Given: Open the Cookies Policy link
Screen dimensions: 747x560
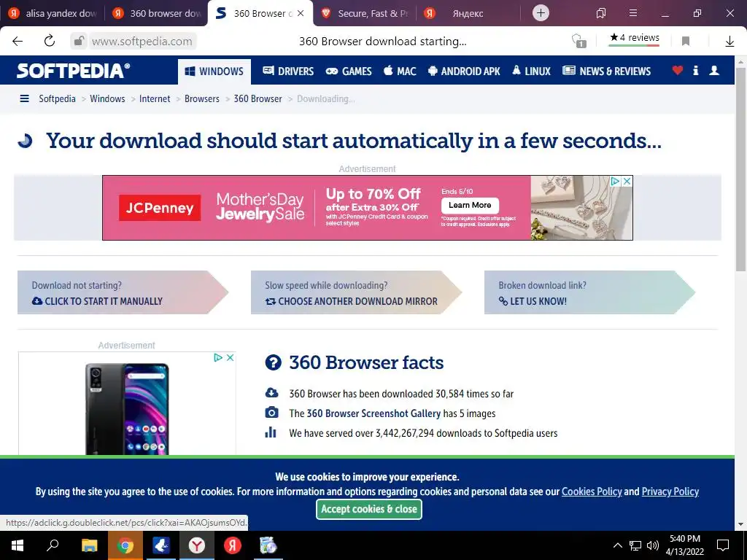Looking at the screenshot, I should coord(592,491).
